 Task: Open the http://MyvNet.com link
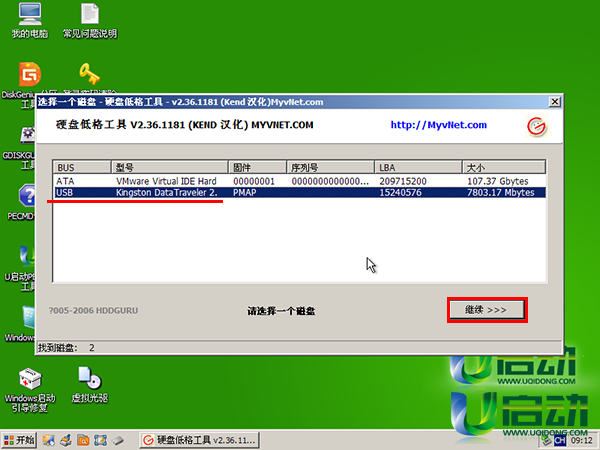pos(439,125)
